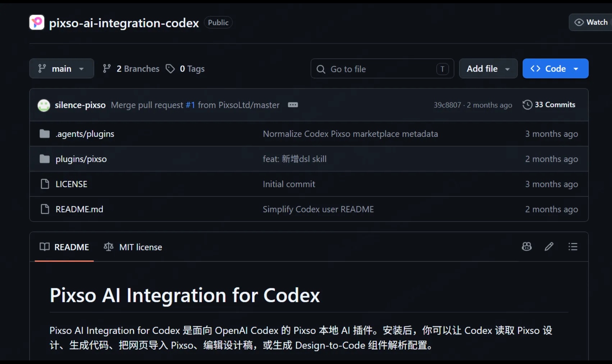
Task: Click '2 months ago' in README.md row
Action: [x=552, y=209]
